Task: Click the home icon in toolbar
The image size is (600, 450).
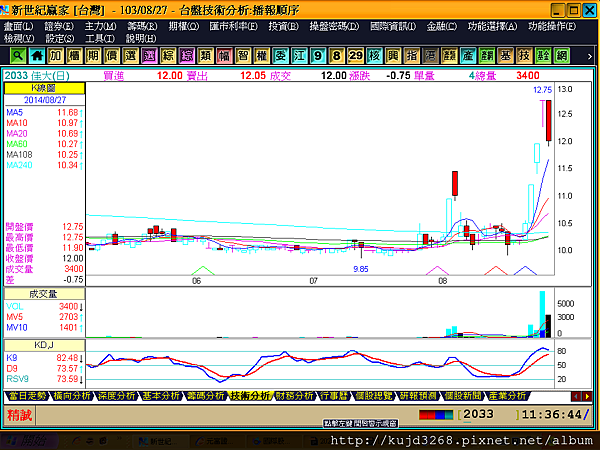Action: [37, 56]
